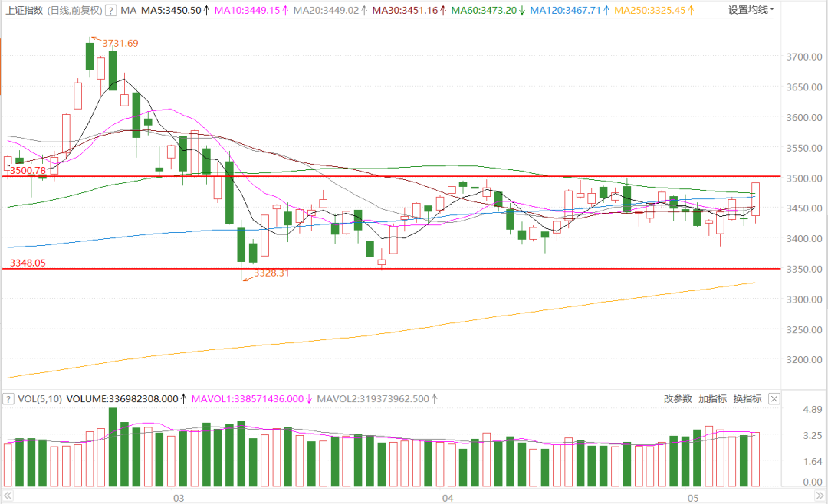This screenshot has width=828, height=504.
Task: Select the MA60:3473.20 label
Action: (x=488, y=10)
